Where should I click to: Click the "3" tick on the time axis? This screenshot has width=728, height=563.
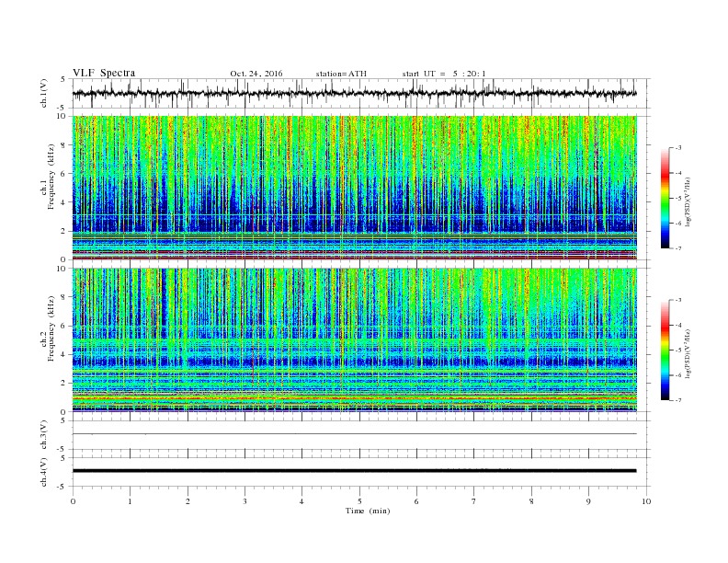pos(245,501)
